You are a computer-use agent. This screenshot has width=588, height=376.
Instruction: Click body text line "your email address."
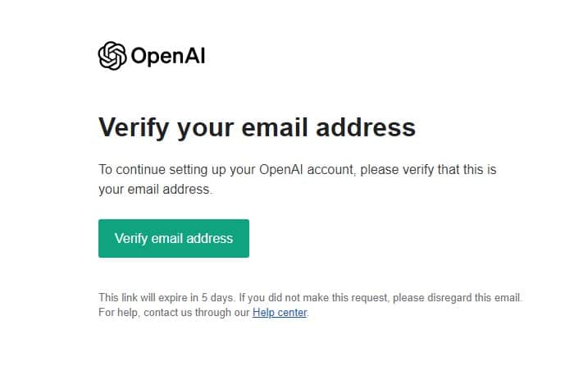155,189
